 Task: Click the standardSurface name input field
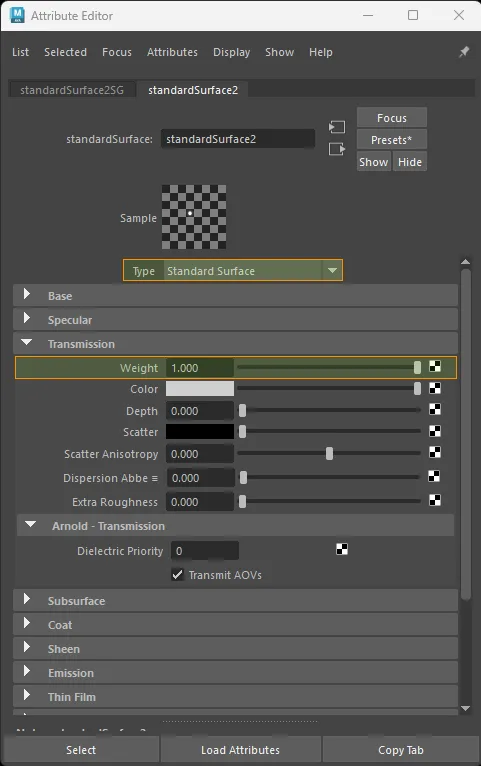click(238, 139)
